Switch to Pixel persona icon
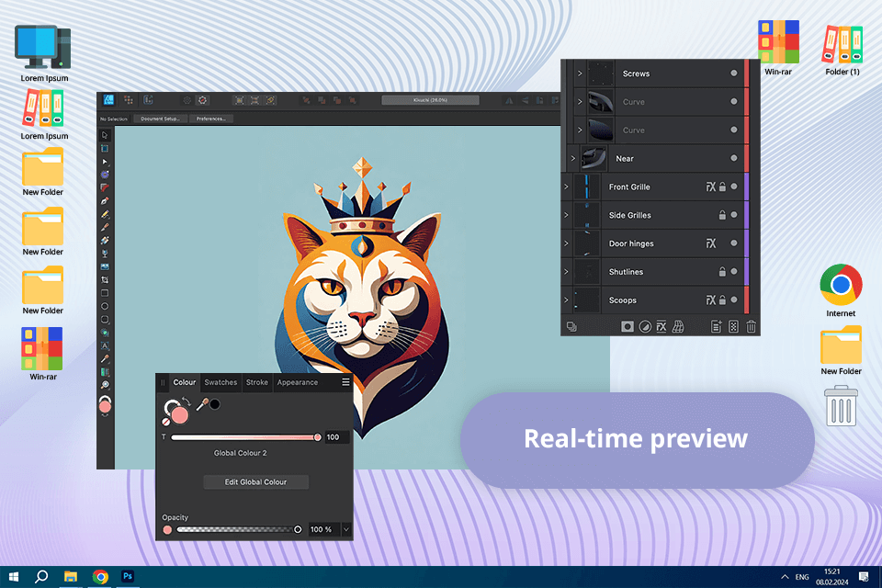 (x=129, y=99)
